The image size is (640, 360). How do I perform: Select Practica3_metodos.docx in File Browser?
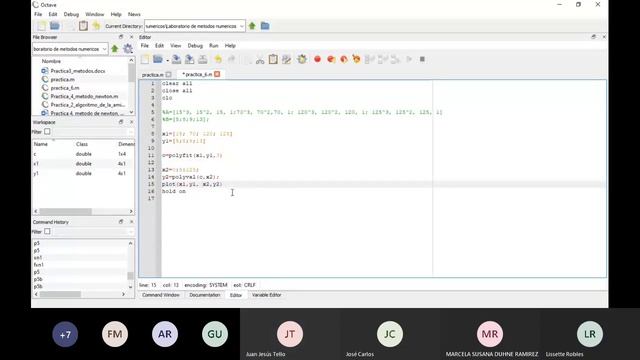coord(78,71)
